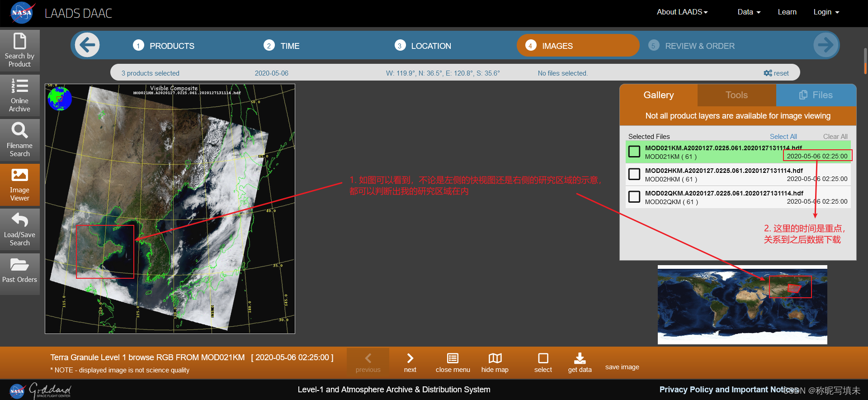This screenshot has width=868, height=400.
Task: Go back with the left arrow button
Action: pos(87,45)
